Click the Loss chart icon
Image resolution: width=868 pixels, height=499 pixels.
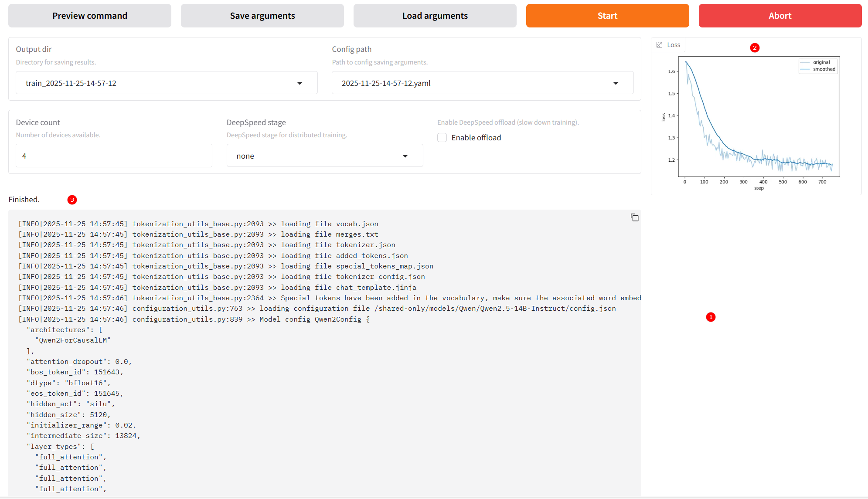tap(659, 45)
